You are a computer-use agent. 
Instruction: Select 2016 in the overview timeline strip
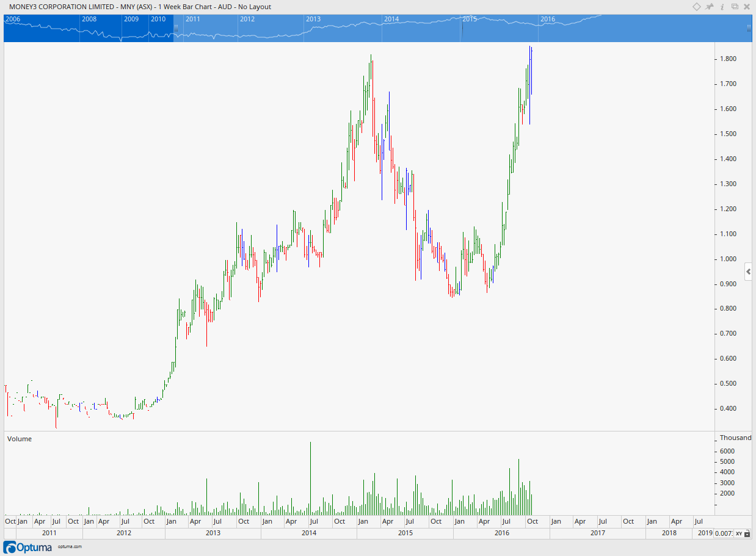(x=548, y=19)
